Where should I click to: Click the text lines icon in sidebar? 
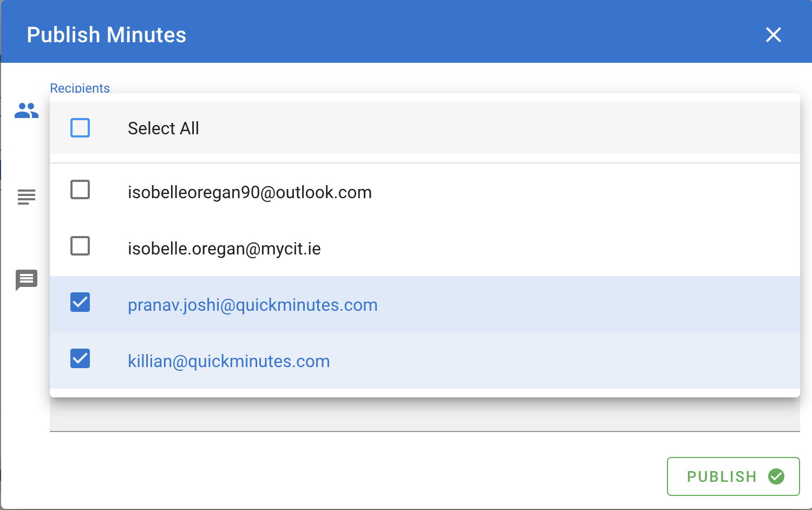(x=27, y=197)
